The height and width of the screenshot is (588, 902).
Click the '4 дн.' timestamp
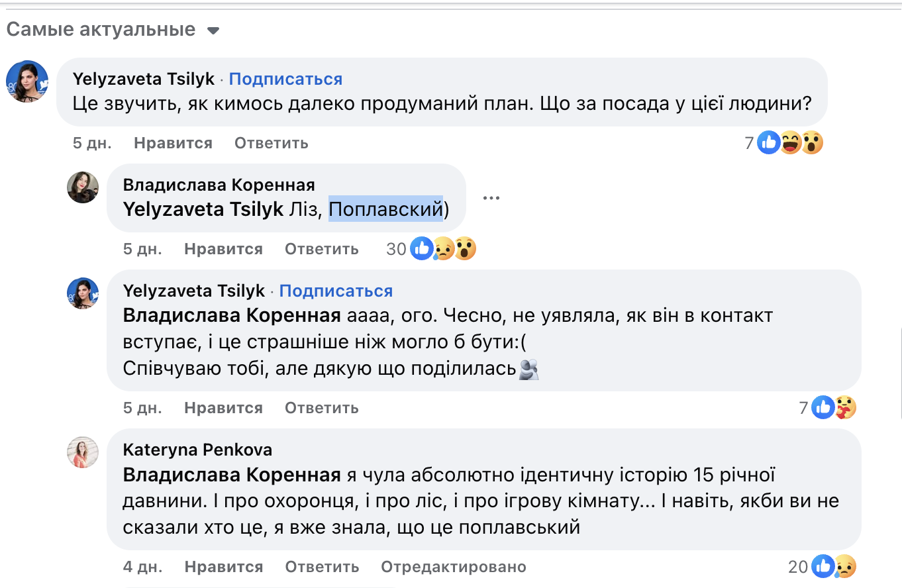tap(142, 567)
